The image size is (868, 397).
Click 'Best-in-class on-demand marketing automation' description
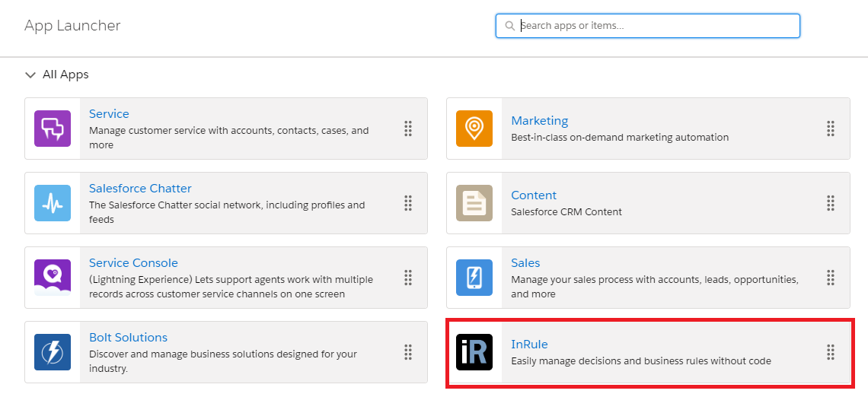(620, 137)
